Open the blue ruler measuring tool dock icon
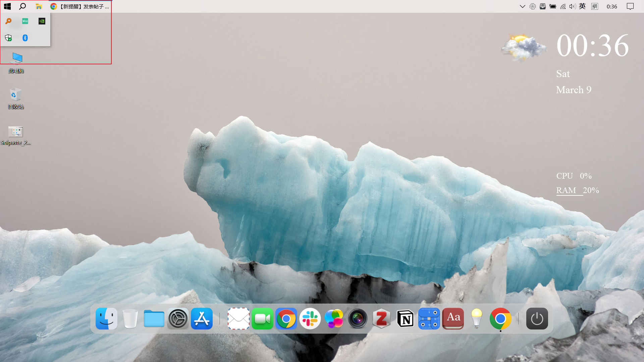Image resolution: width=644 pixels, height=362 pixels. [x=429, y=318]
